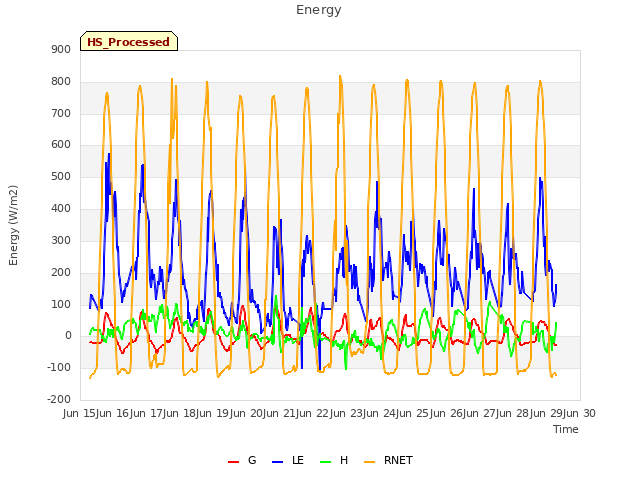Click the Energy chart title
The image size is (640, 480).
pos(318,10)
